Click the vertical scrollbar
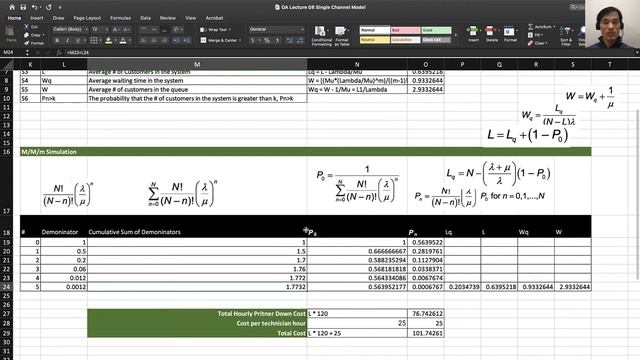 pos(637,195)
